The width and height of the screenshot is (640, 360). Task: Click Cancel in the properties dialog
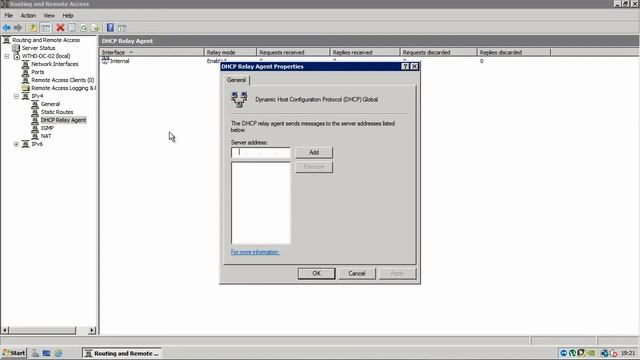pyautogui.click(x=357, y=273)
